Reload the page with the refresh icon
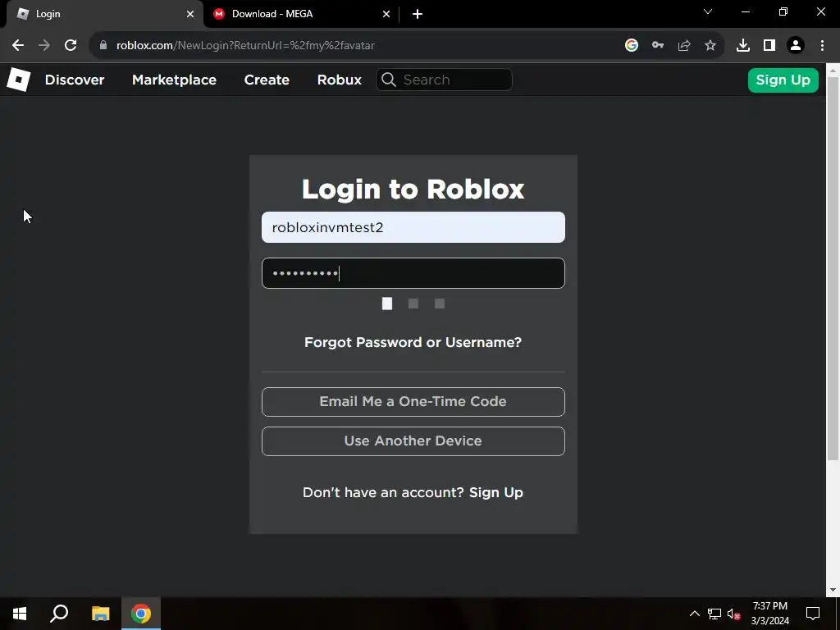The image size is (840, 630). click(71, 46)
